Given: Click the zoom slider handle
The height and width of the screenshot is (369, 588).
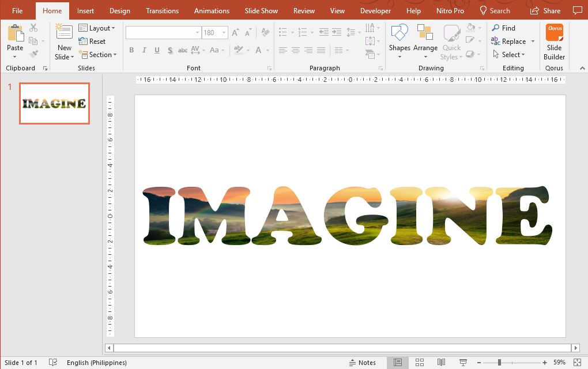Looking at the screenshot, I should pos(499,363).
